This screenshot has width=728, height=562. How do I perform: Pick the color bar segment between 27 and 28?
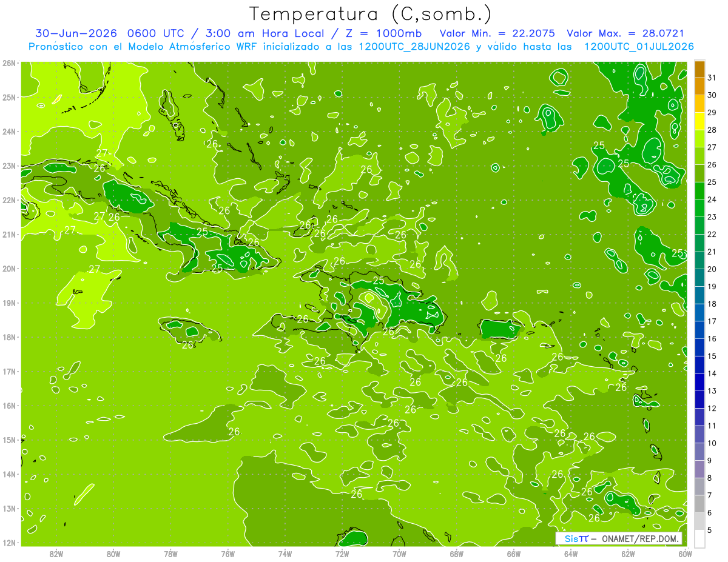(699, 139)
